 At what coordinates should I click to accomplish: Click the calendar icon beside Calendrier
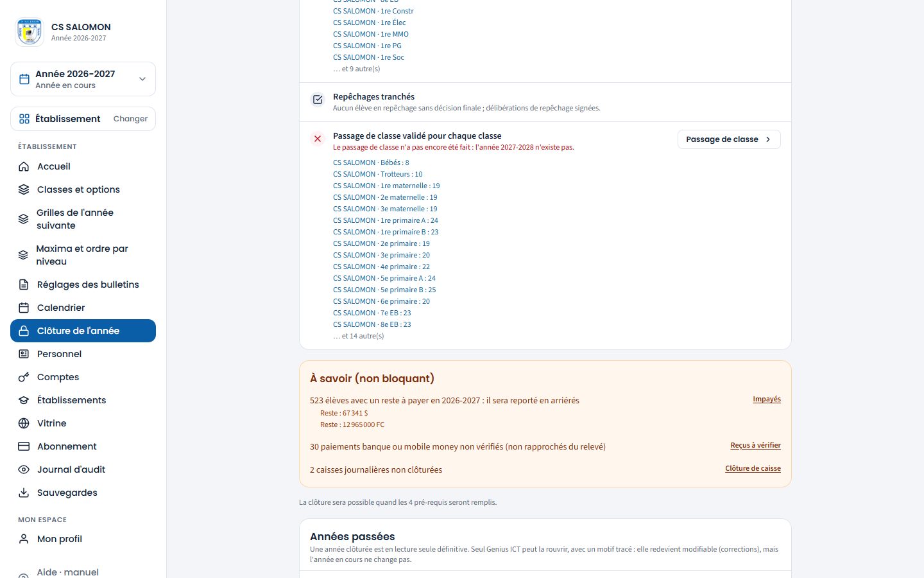(24, 308)
